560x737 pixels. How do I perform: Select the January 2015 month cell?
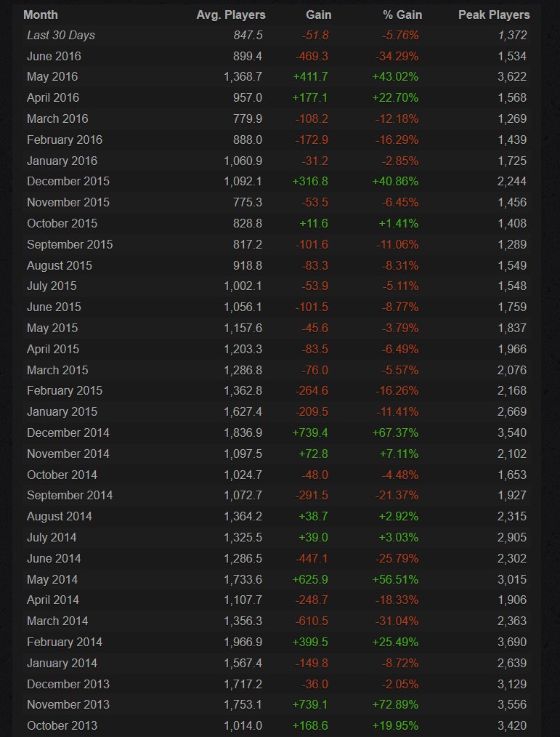(x=62, y=411)
